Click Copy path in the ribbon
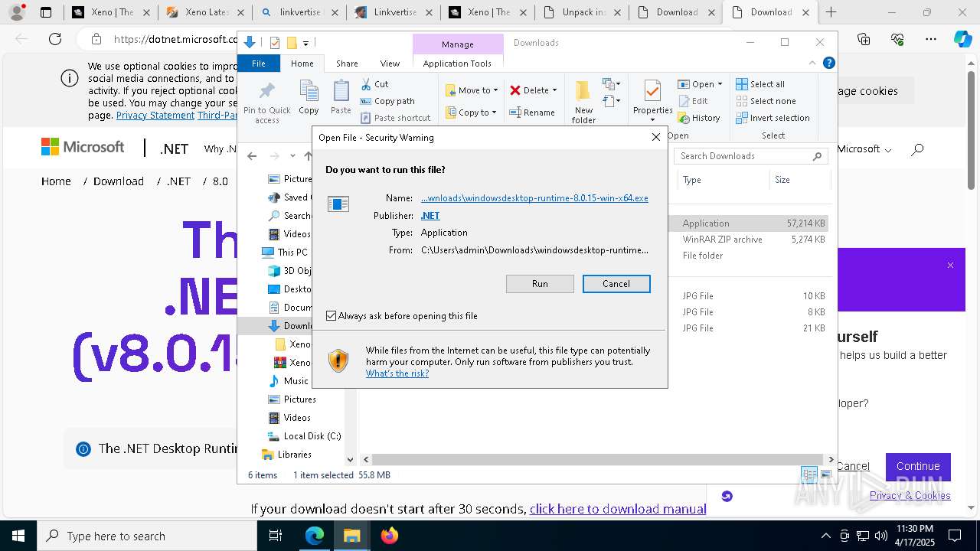This screenshot has height=551, width=980. (x=387, y=101)
